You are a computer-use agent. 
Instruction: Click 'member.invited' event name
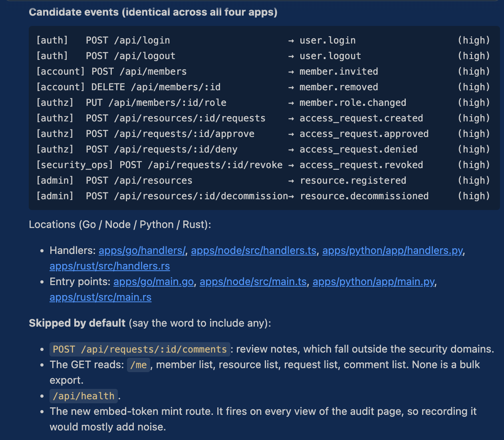(339, 71)
